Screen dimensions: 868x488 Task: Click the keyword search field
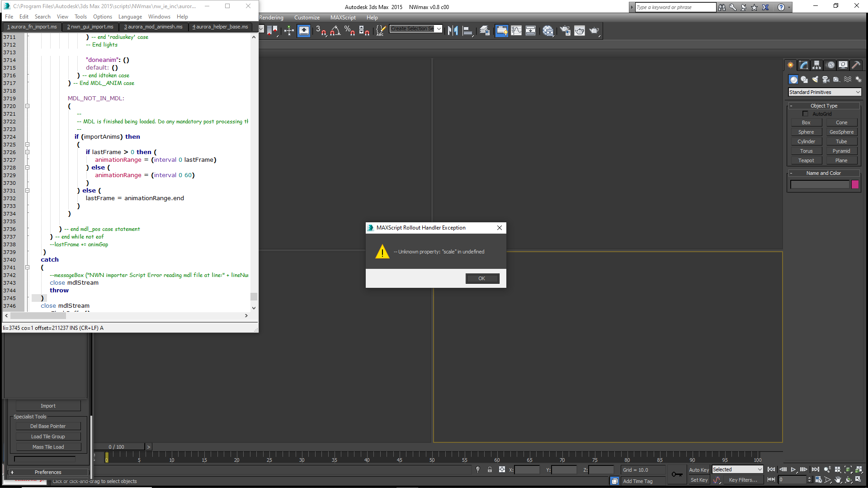tap(675, 7)
